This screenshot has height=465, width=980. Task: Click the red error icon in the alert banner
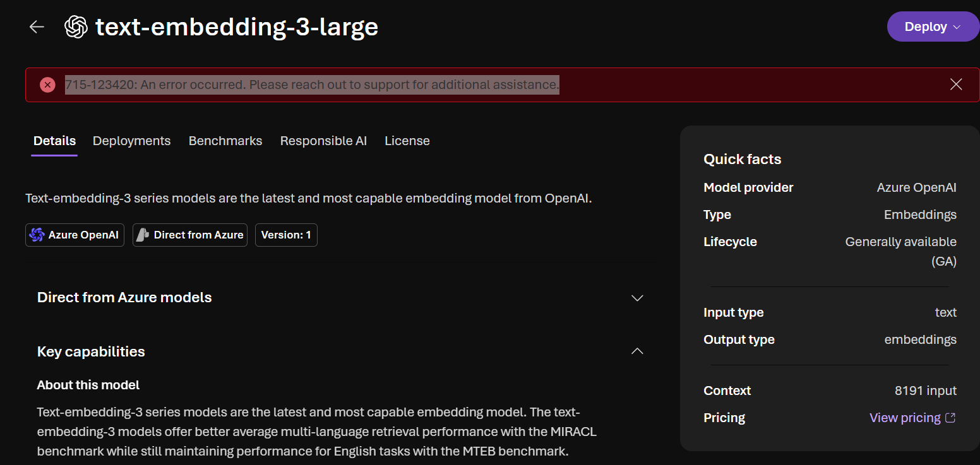pyautogui.click(x=47, y=85)
